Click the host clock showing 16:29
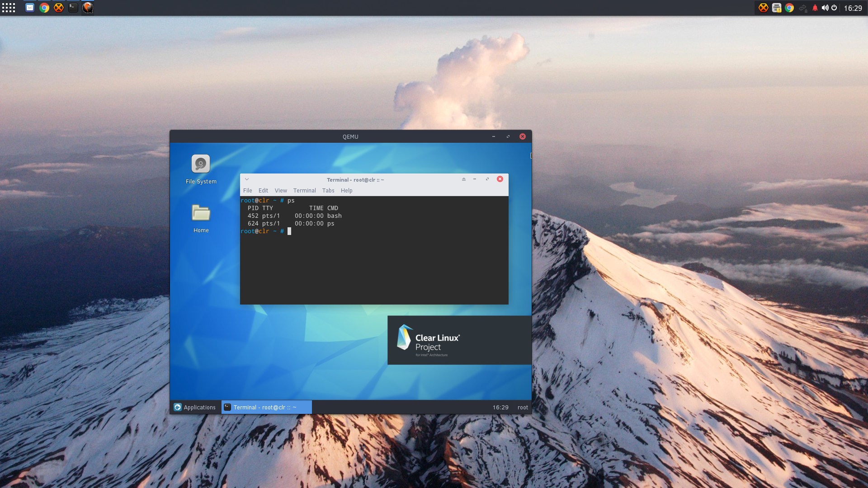The image size is (868, 488). pos(853,8)
